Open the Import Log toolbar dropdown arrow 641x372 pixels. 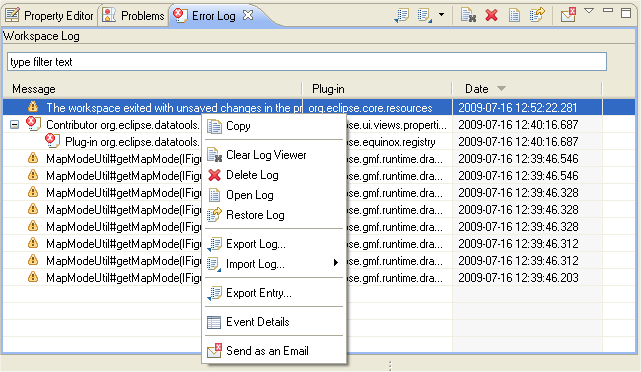442,15
